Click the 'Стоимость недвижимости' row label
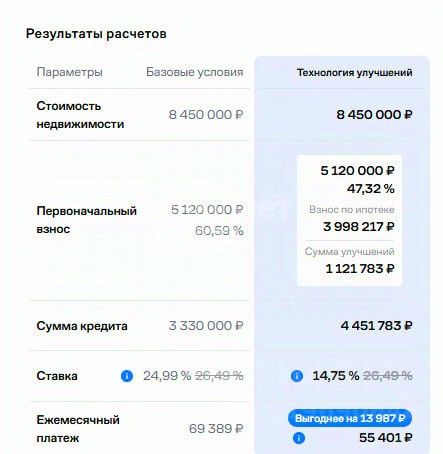This screenshot has height=454, width=443. 80,115
